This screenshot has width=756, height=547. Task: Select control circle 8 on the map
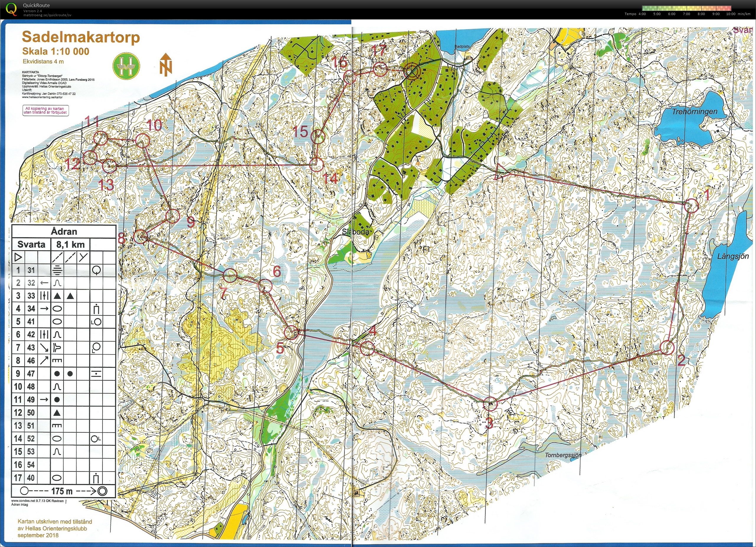[140, 236]
